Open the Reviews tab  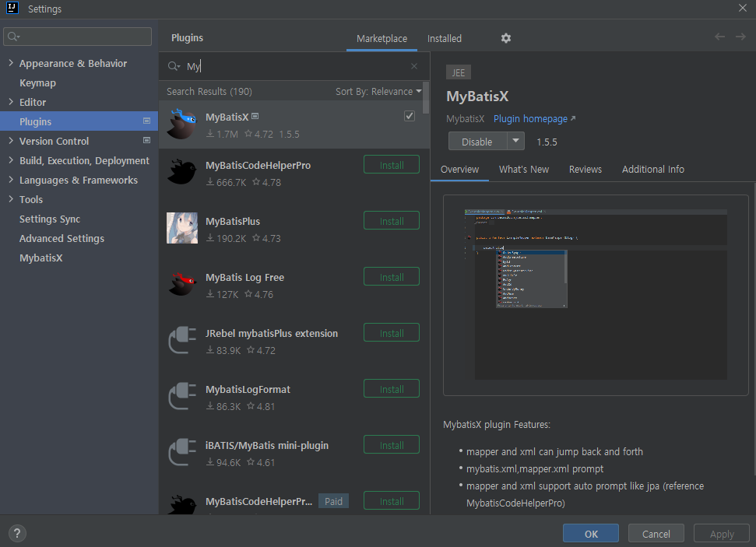point(585,170)
